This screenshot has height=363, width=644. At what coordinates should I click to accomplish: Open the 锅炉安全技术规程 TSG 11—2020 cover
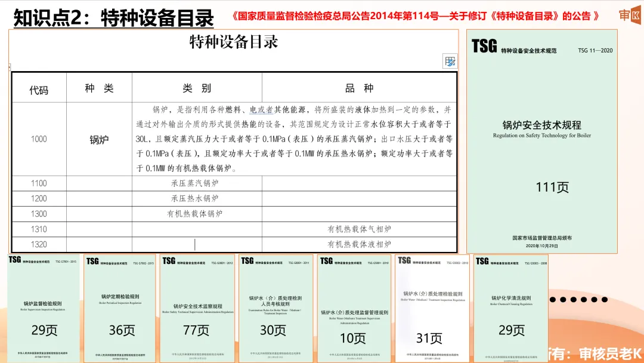541,141
